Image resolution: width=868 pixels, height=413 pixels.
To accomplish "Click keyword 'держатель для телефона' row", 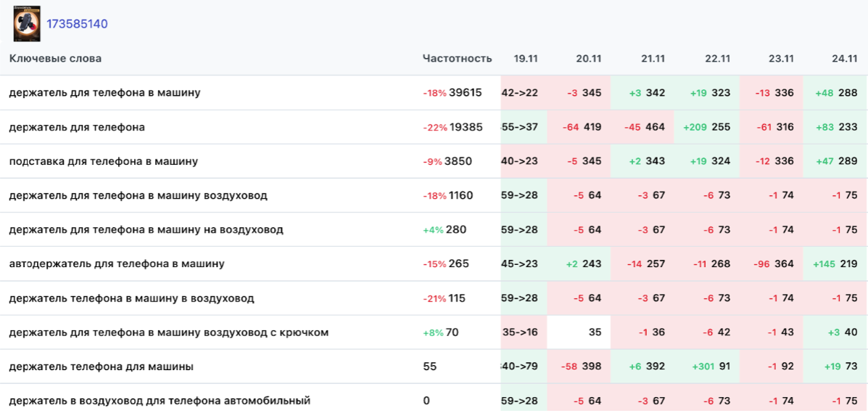I will tap(78, 127).
